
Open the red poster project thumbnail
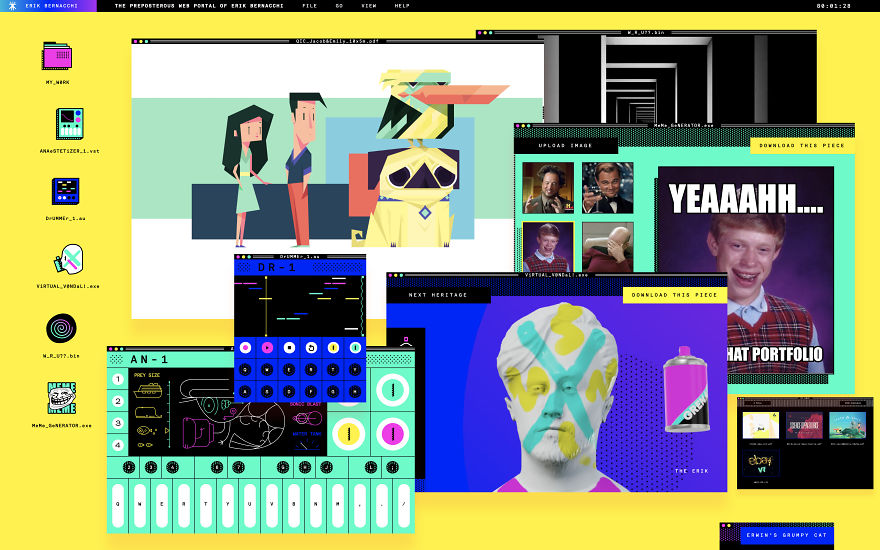(x=804, y=425)
